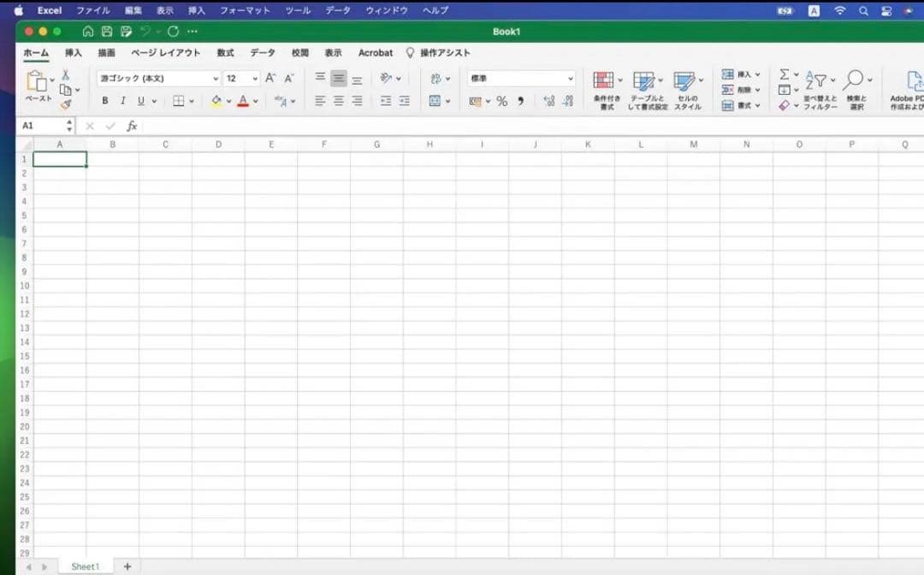924x575 pixels.
Task: Toggle italic formatting
Action: coord(123,101)
